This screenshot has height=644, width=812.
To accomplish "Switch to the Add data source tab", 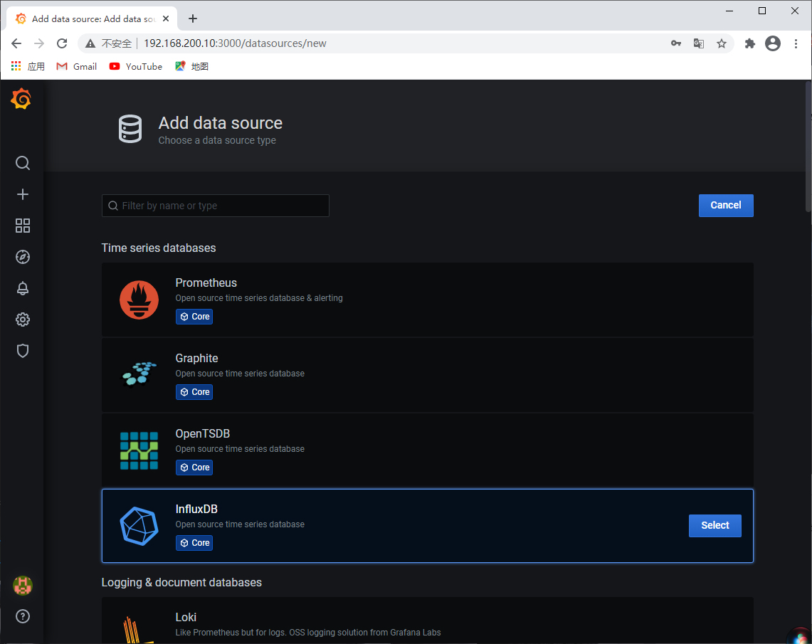I will (x=93, y=19).
